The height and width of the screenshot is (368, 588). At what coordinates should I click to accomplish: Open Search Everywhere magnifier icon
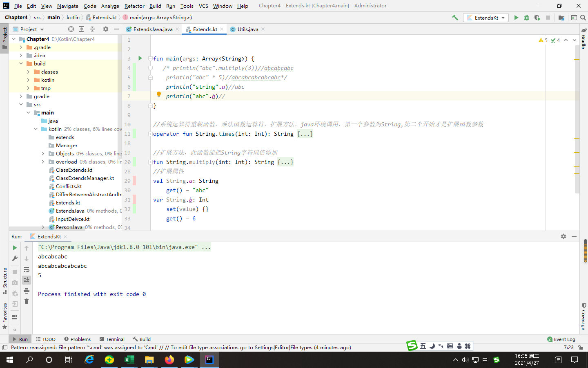pos(583,18)
